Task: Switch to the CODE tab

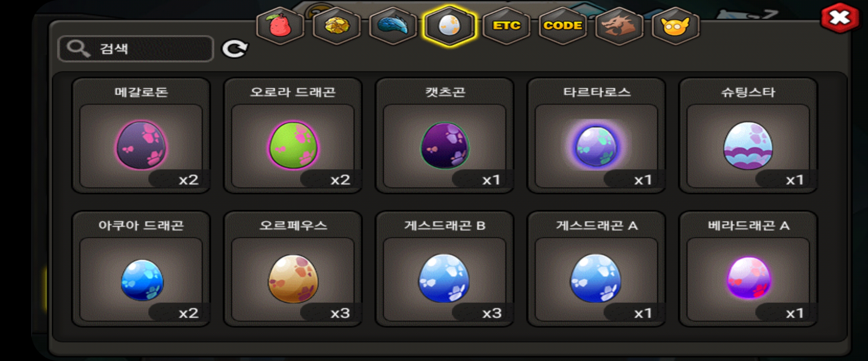Action: pos(562,26)
